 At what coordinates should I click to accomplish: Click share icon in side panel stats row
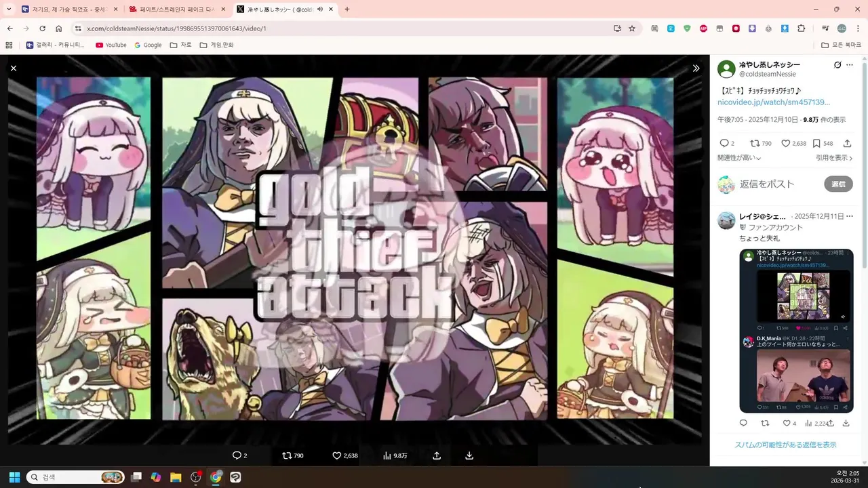[x=847, y=144]
